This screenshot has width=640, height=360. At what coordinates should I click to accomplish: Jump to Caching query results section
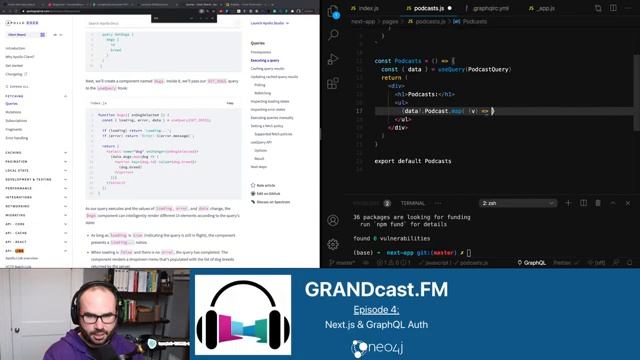(x=267, y=69)
